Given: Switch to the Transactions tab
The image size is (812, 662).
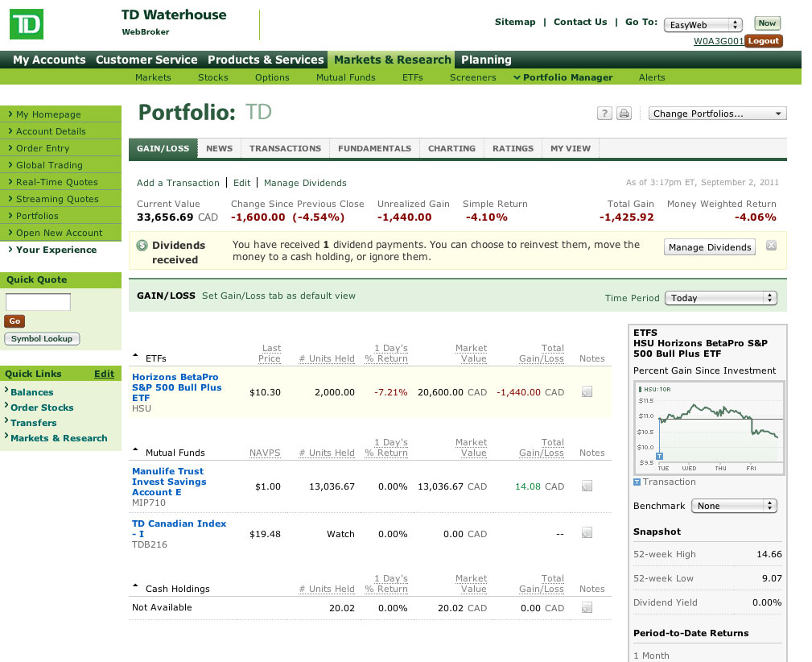Looking at the screenshot, I should 285,148.
